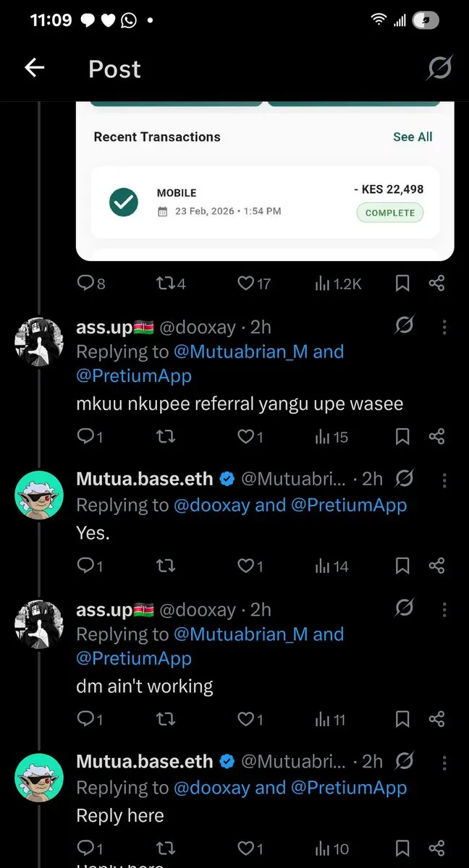The width and height of the screenshot is (469, 868).
Task: Like the main post with 17 likes
Action: click(254, 284)
